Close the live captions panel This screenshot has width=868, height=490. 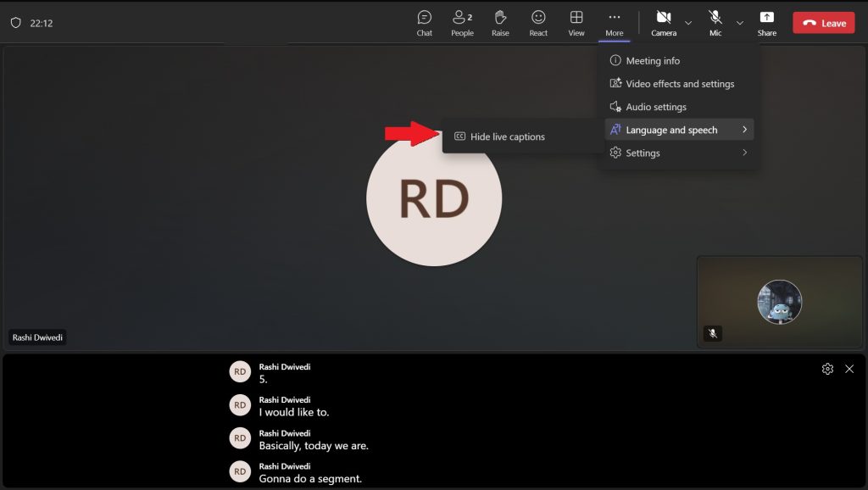point(849,369)
